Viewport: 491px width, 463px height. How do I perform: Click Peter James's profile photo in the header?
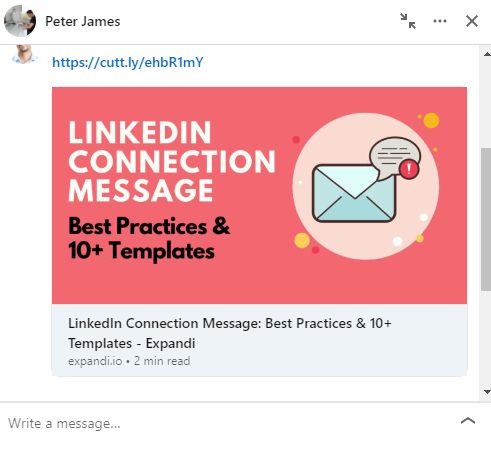(20, 21)
